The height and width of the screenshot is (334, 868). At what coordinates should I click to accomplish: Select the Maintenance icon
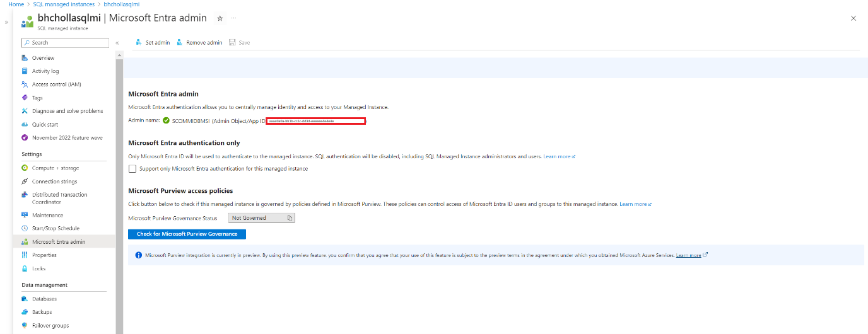[25, 216]
